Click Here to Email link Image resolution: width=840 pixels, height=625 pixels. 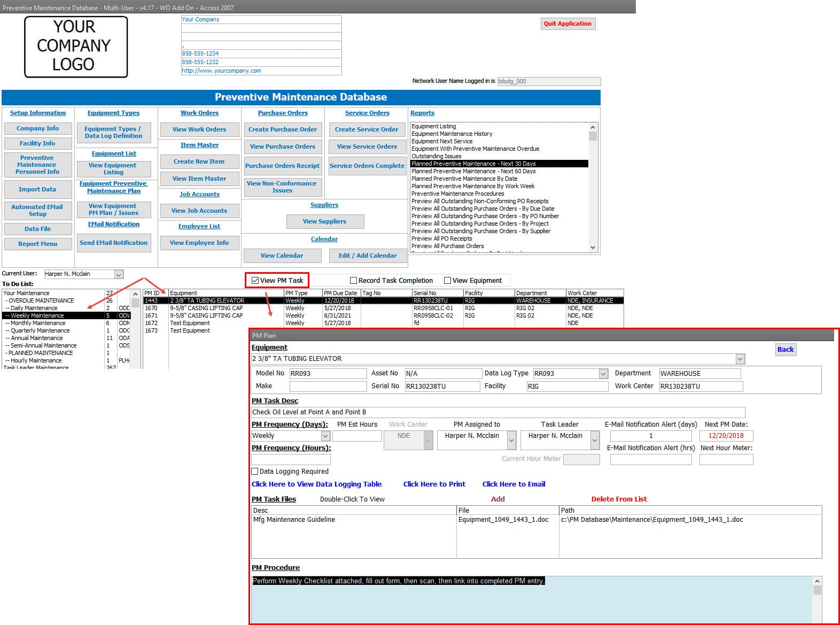coord(514,484)
